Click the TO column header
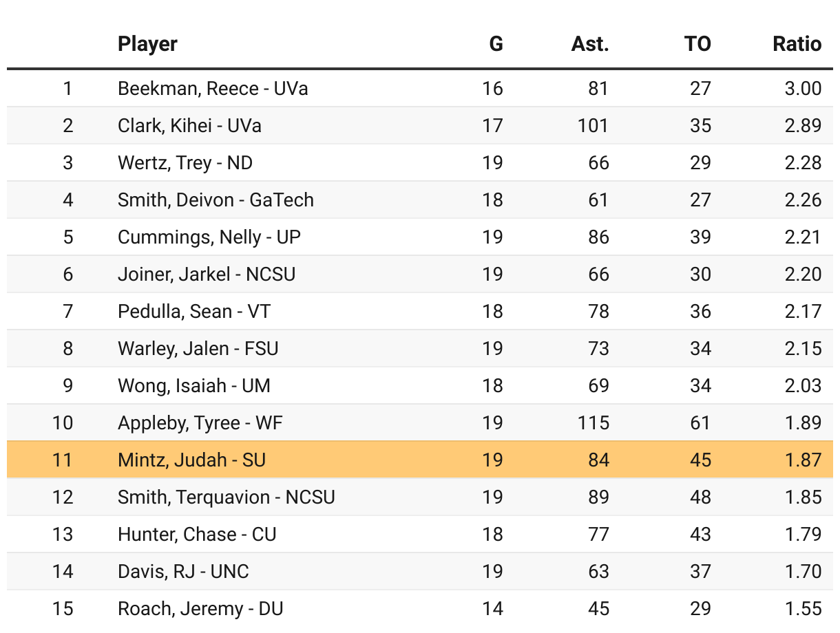The image size is (840, 633). (x=697, y=44)
